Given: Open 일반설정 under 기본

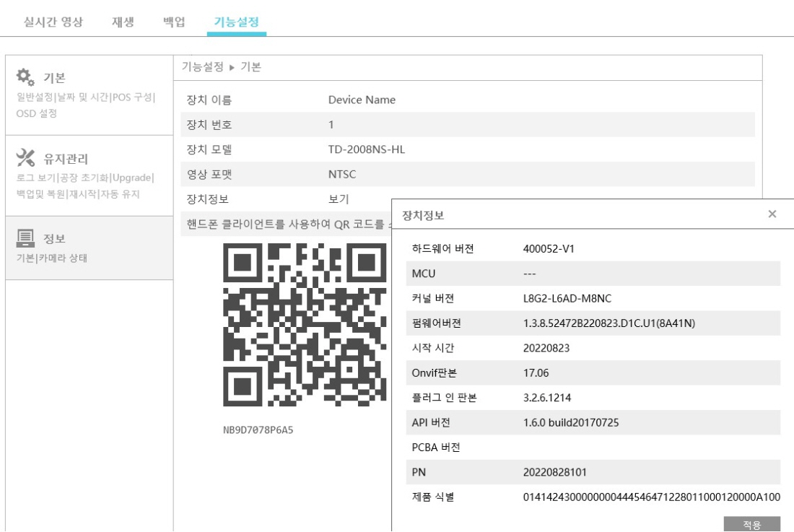Looking at the screenshot, I should tap(35, 97).
